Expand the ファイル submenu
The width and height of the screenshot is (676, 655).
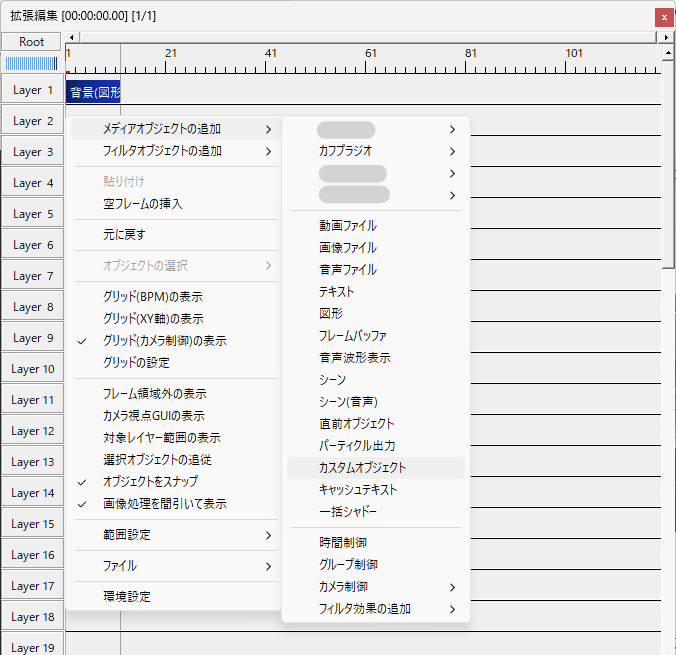[176, 566]
